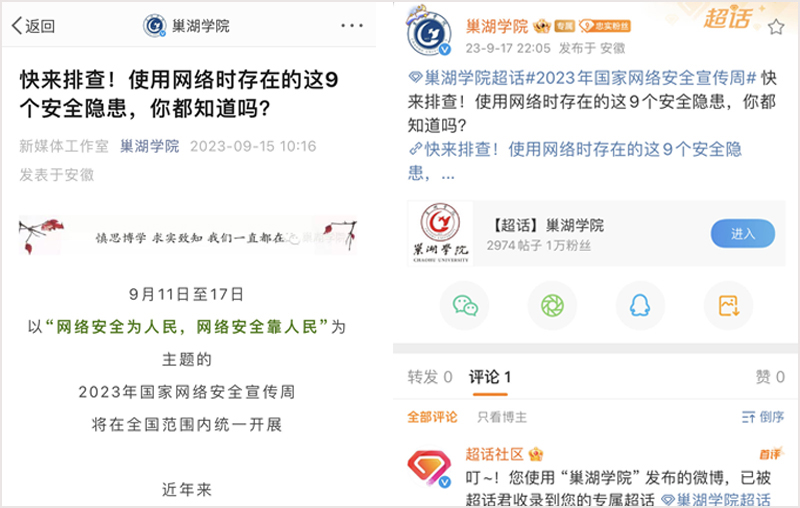Open 巢湖学院 avatar in Weibo post
The width and height of the screenshot is (800, 508).
coord(429,33)
